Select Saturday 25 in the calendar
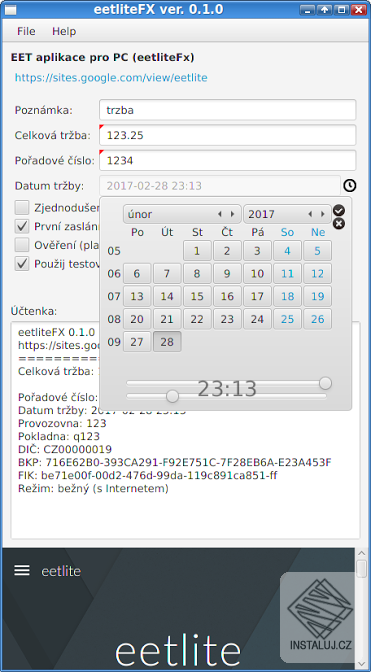Screen dimensions: 371x672 click(287, 319)
